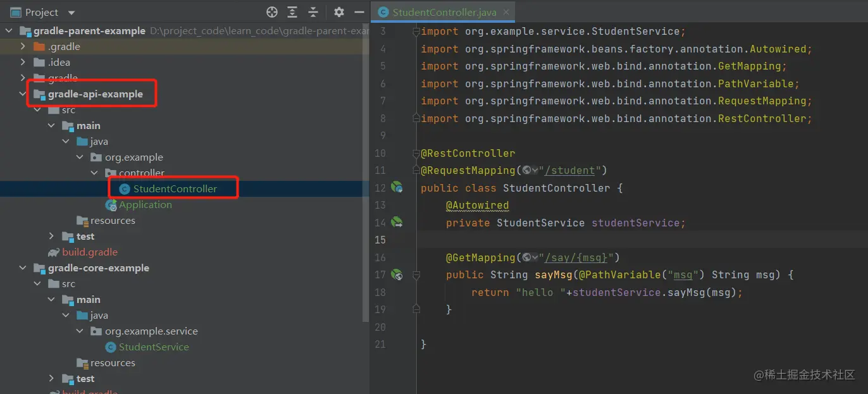This screenshot has height=394, width=868.
Task: Open the StudentService class file
Action: click(154, 347)
